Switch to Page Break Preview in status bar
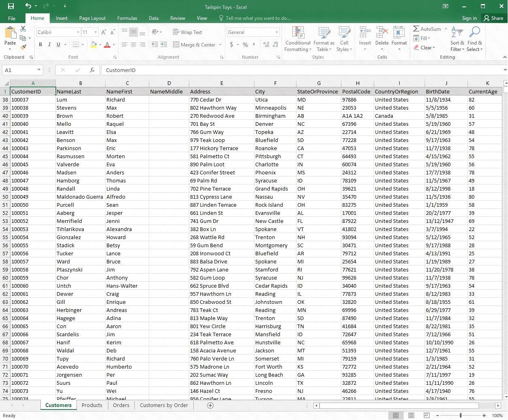508x420 pixels. 426,416
